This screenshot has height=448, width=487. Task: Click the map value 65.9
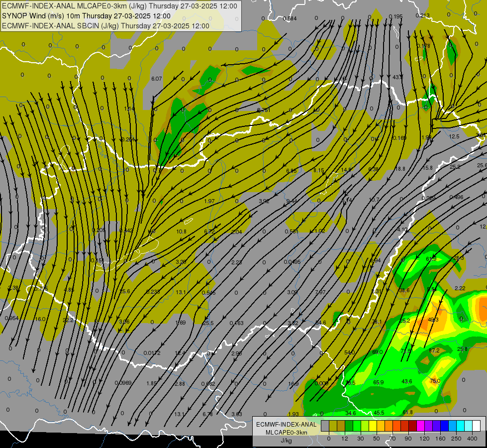378,382
